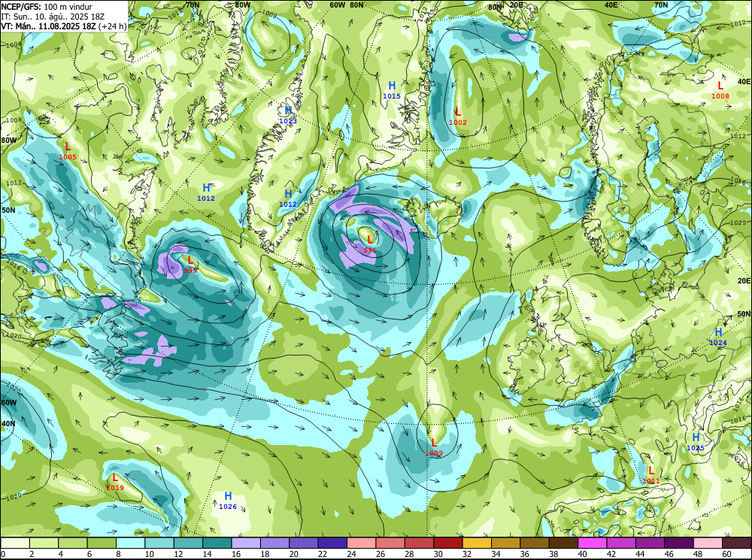The height and width of the screenshot is (560, 752).
Task: Select the light cyan 8–10 legend swatch
Action: pos(130,543)
